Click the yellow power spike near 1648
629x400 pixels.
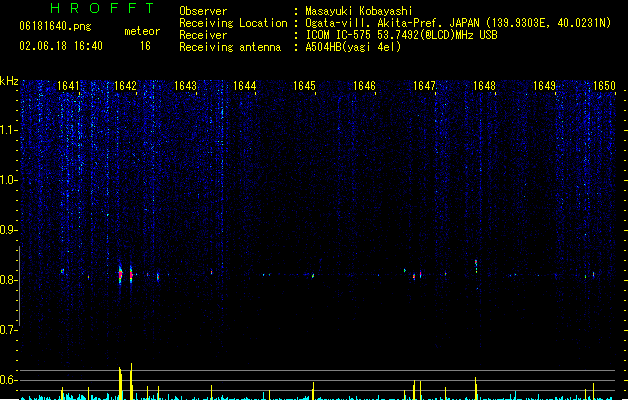(476, 387)
